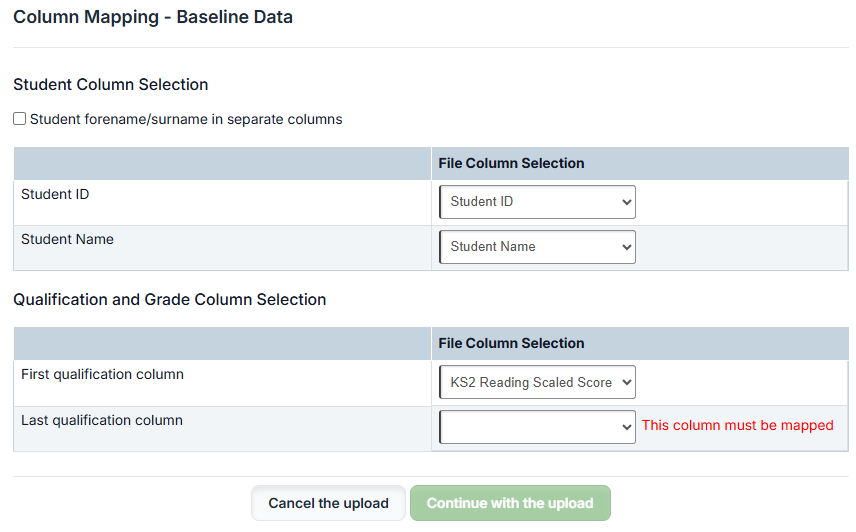Cancel the upload

328,503
